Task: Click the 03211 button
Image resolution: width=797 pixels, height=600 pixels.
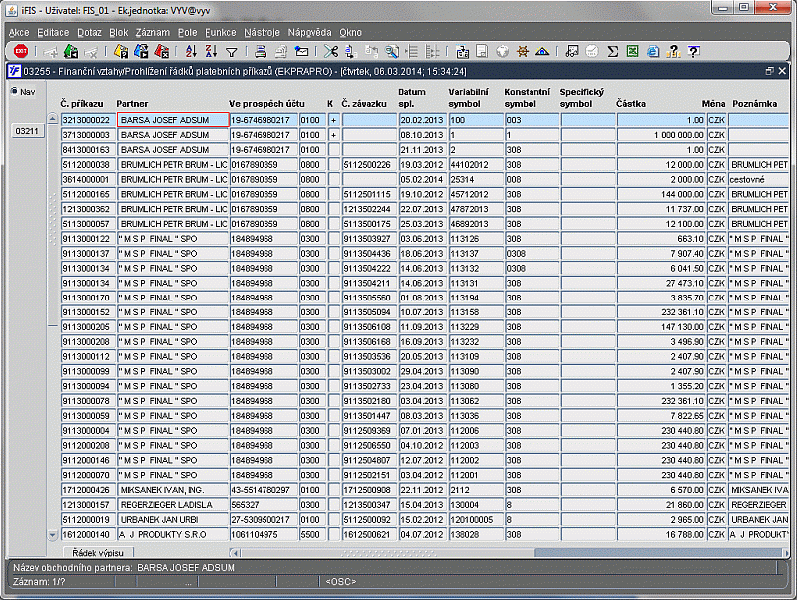Action: pyautogui.click(x=27, y=131)
